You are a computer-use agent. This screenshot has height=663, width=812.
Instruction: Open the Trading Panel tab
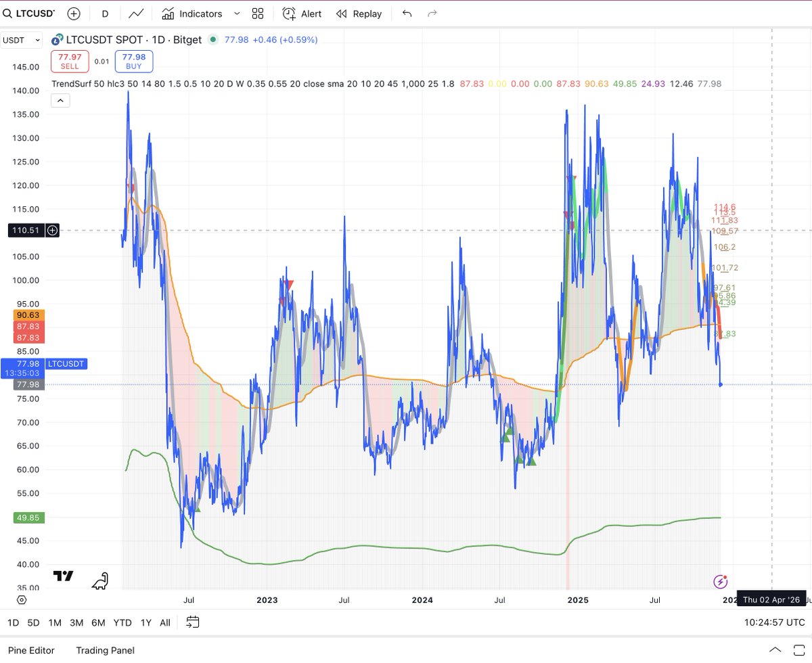[105, 649]
